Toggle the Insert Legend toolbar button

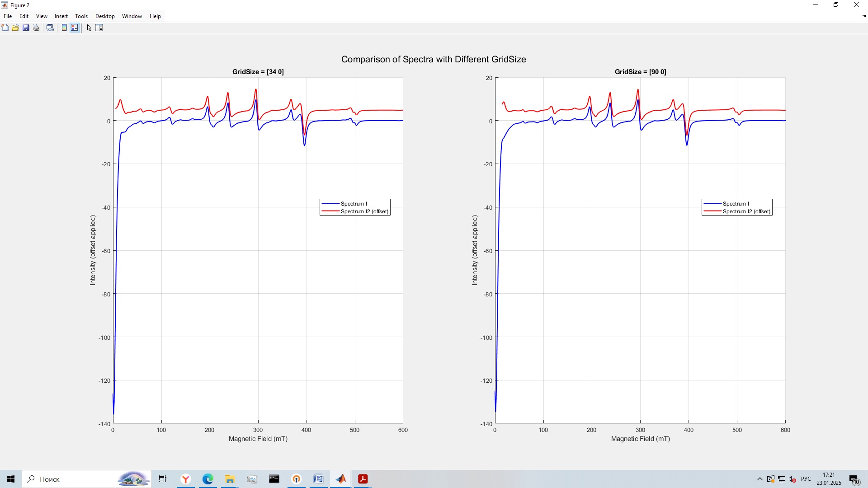click(75, 28)
